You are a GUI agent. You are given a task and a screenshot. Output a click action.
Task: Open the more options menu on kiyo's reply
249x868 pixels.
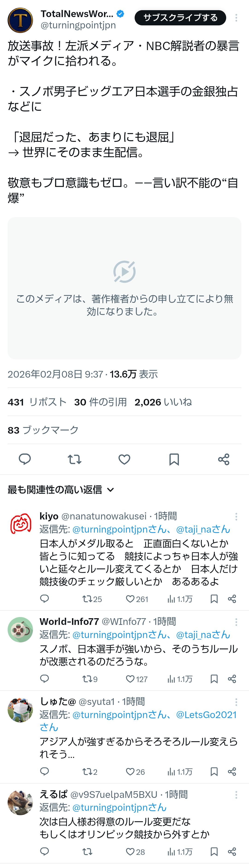point(236,516)
